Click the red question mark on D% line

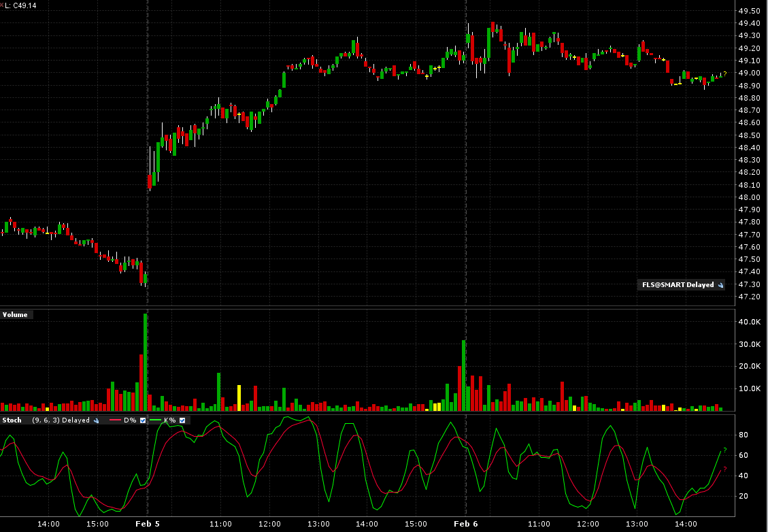point(725,469)
